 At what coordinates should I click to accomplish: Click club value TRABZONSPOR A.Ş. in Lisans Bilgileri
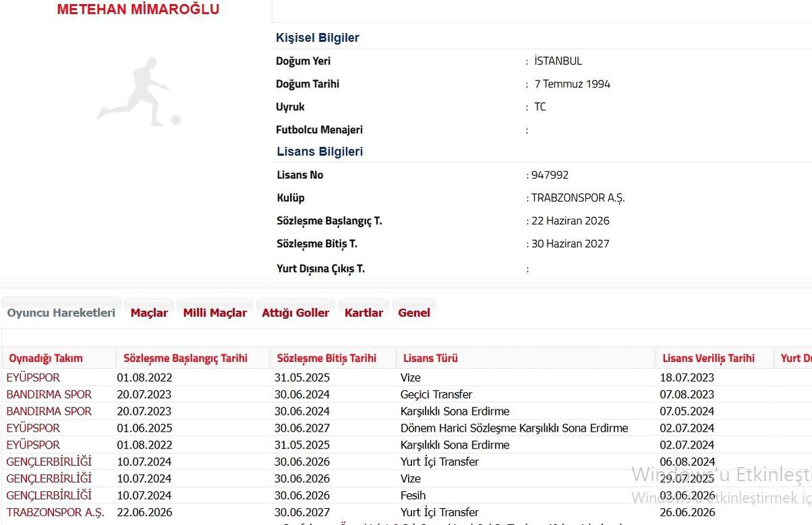pyautogui.click(x=578, y=198)
